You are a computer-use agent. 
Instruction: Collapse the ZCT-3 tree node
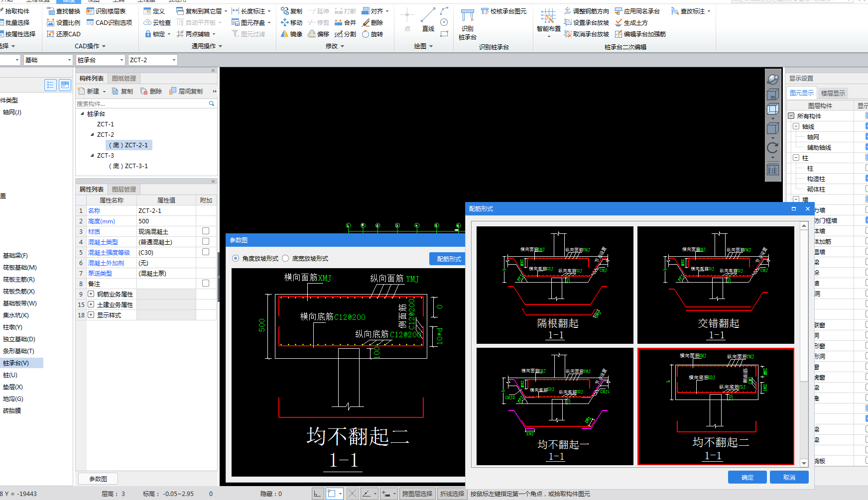pos(92,155)
